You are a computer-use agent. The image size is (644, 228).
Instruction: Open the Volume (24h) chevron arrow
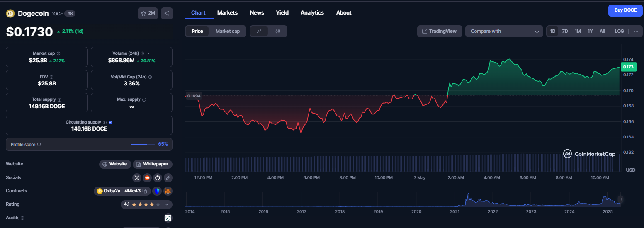[148, 53]
